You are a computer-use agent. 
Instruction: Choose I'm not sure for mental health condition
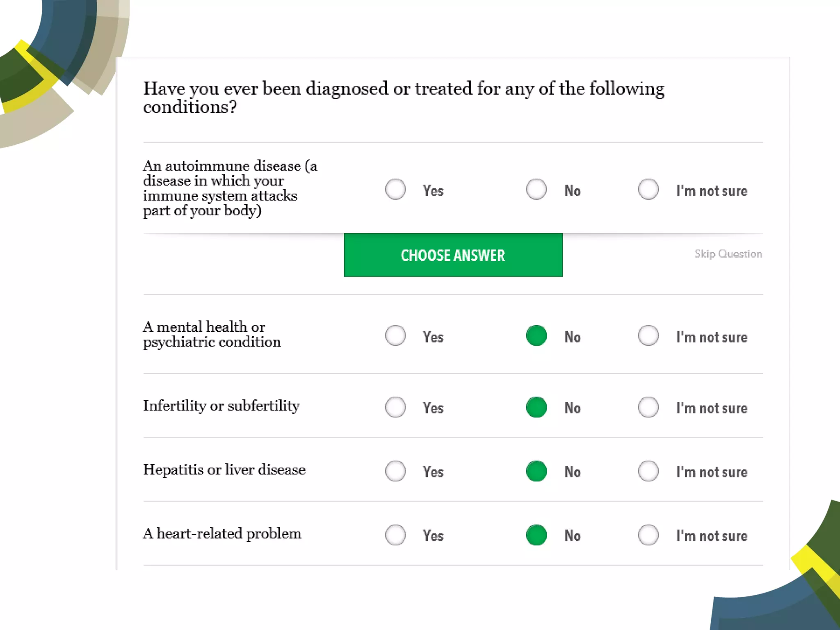pos(648,336)
